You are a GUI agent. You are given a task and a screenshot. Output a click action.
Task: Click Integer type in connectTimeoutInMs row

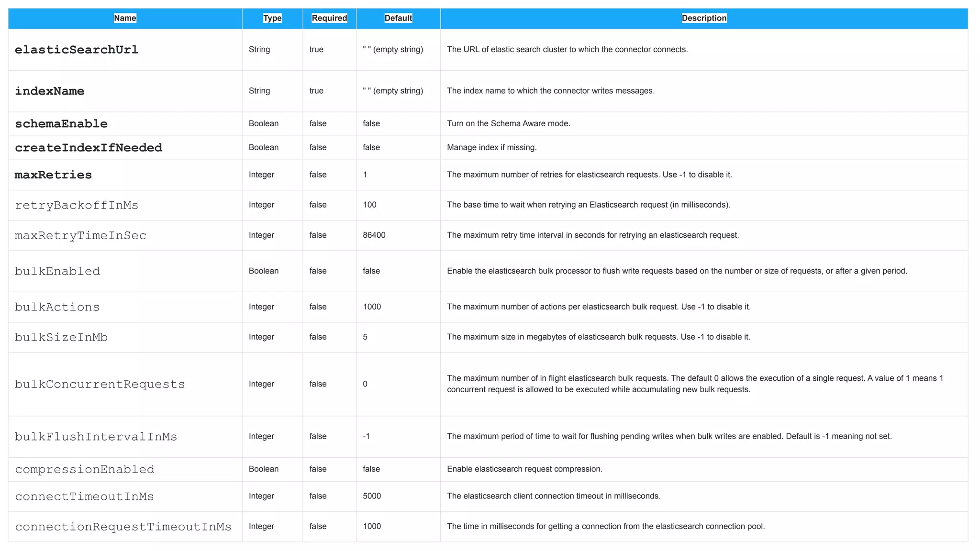pyautogui.click(x=261, y=496)
